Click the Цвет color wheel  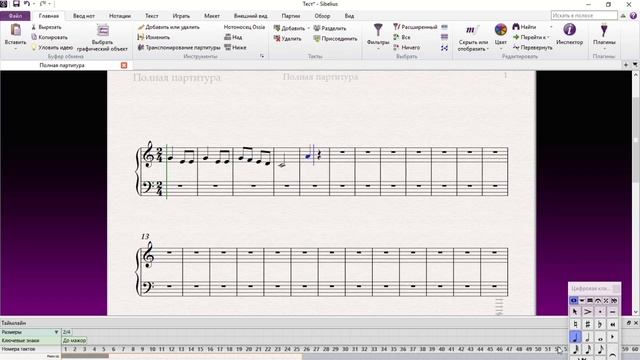point(501,30)
